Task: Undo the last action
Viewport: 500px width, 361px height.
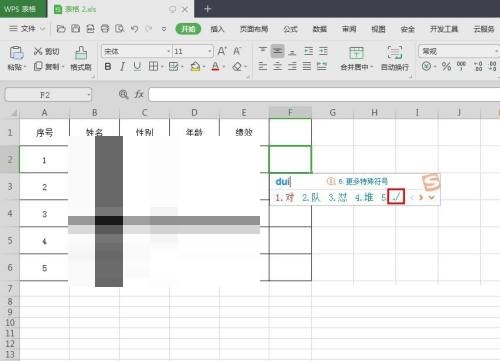Action: tap(135, 29)
